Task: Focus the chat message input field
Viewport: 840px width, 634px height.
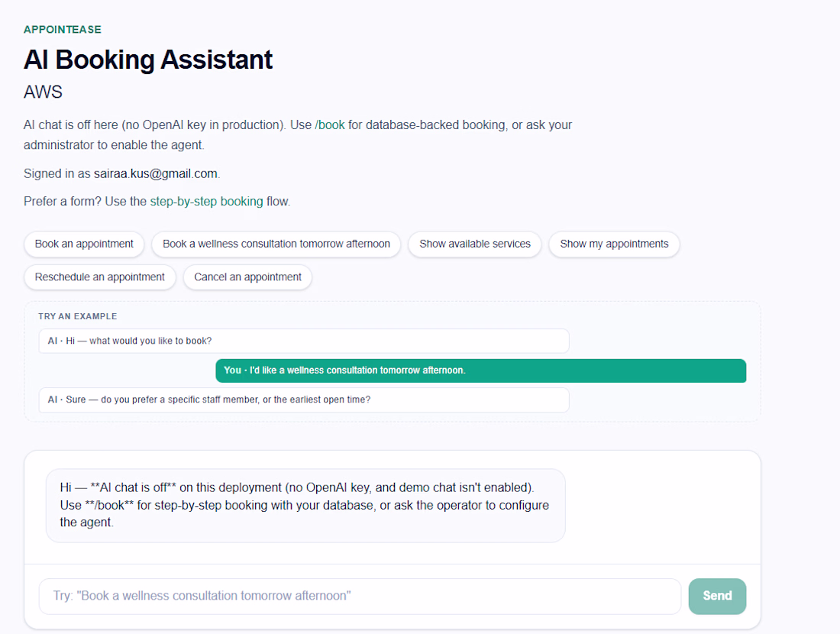Action: tap(360, 596)
